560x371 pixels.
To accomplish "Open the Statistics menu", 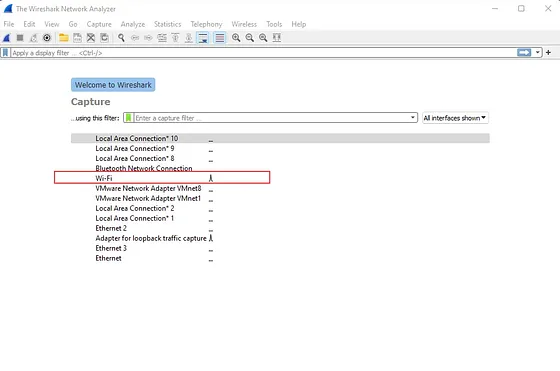I will 168,24.
